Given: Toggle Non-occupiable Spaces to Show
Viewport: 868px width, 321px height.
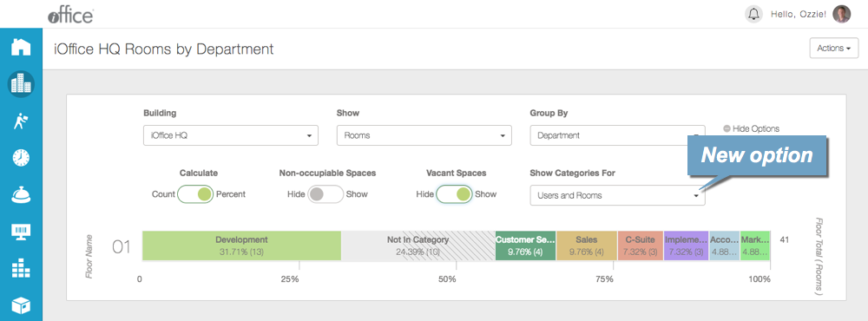Looking at the screenshot, I should point(325,194).
